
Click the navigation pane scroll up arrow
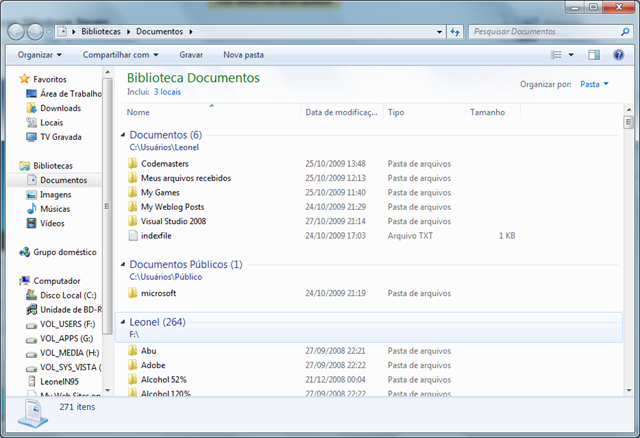[x=107, y=72]
